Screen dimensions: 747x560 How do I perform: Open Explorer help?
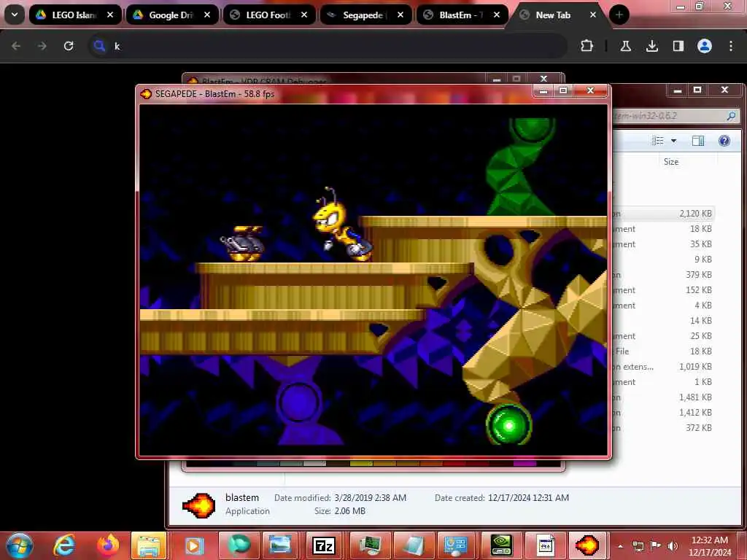(x=724, y=141)
